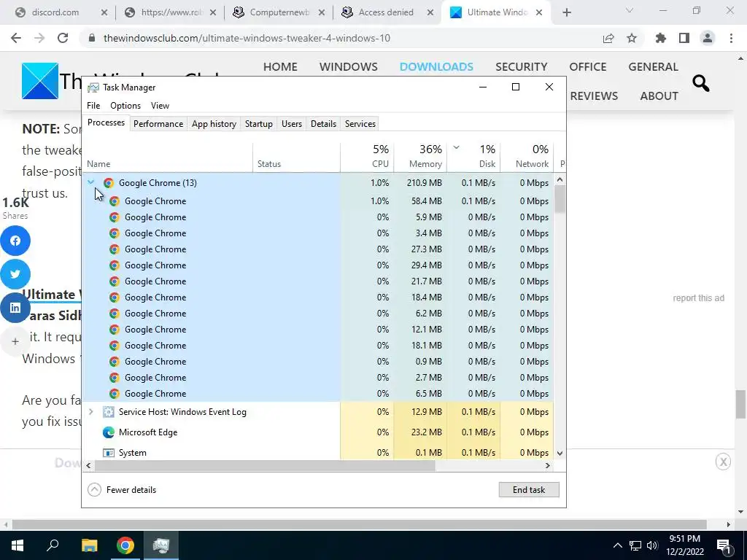Screen dimensions: 747x560
Task: Close the bottom ad banner X
Action: 723,462
